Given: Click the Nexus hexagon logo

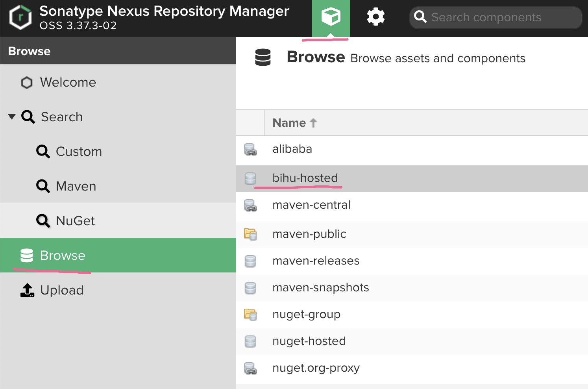Looking at the screenshot, I should (x=20, y=17).
